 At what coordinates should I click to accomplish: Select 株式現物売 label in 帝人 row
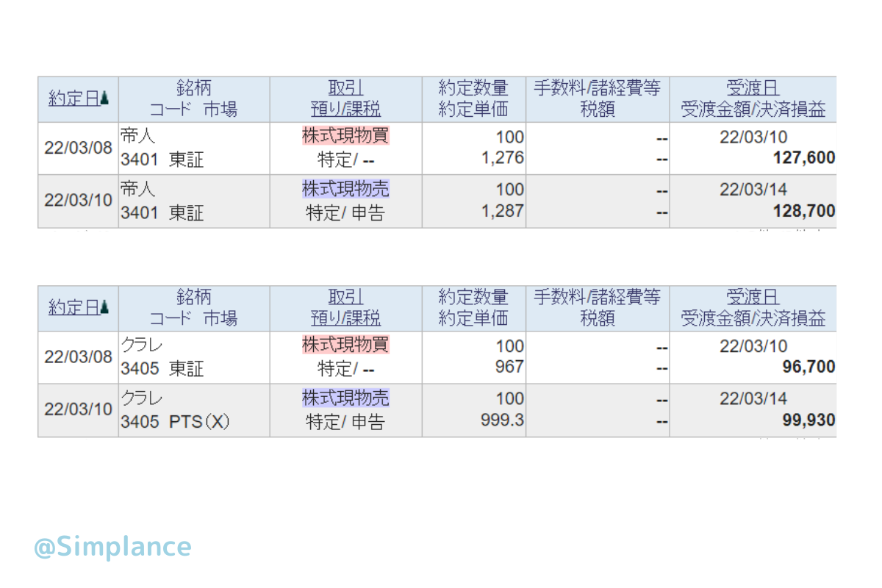(345, 190)
